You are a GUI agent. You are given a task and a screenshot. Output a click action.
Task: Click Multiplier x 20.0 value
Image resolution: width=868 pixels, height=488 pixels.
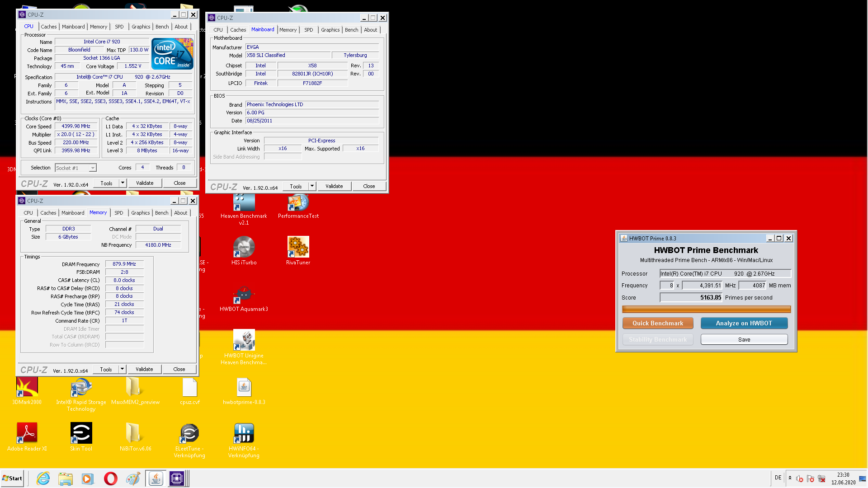tap(76, 134)
